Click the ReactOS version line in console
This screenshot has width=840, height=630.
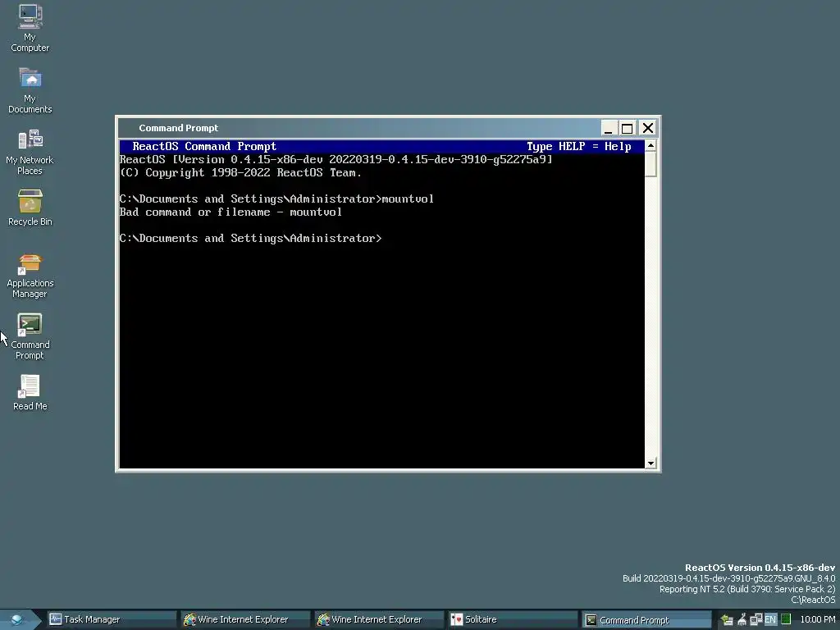(336, 160)
